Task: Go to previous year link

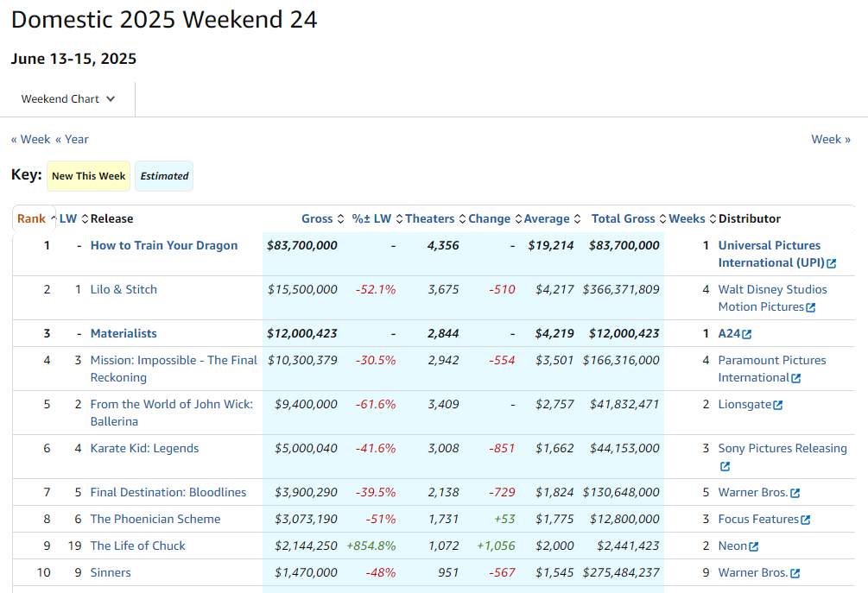Action: (72, 139)
